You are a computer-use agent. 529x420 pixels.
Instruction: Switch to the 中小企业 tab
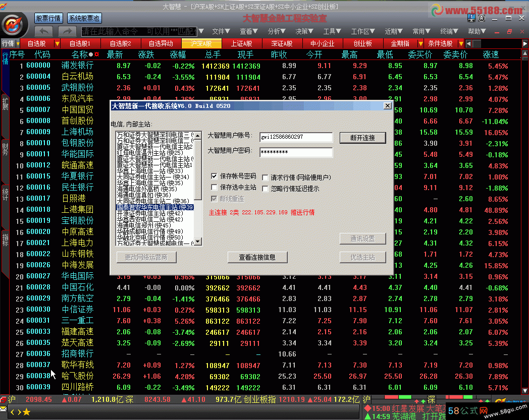click(323, 44)
